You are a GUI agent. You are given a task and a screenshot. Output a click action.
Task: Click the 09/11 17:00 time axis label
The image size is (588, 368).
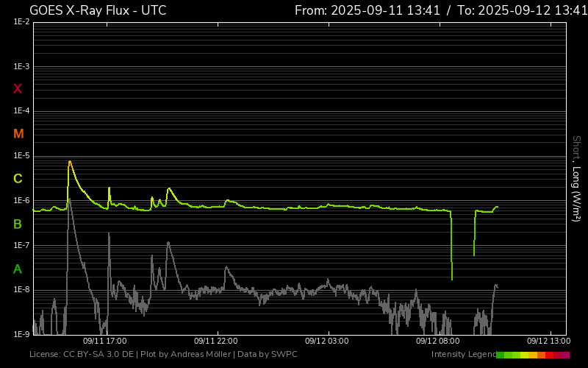104,342
